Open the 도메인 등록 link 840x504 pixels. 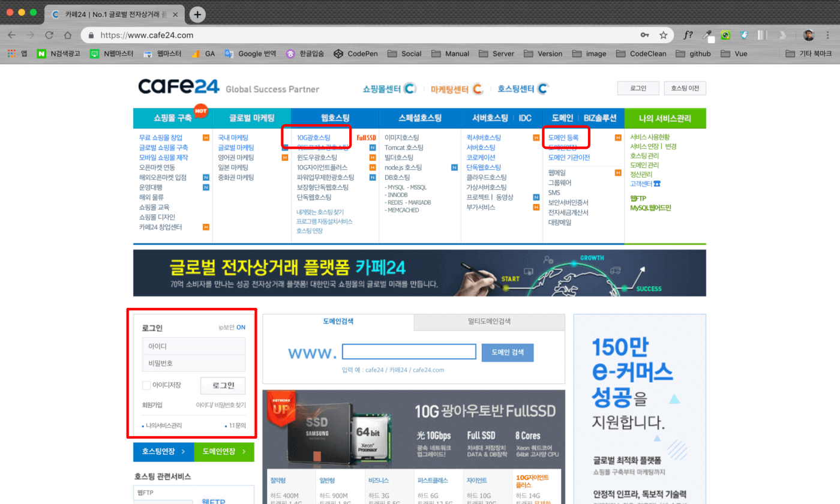click(563, 137)
